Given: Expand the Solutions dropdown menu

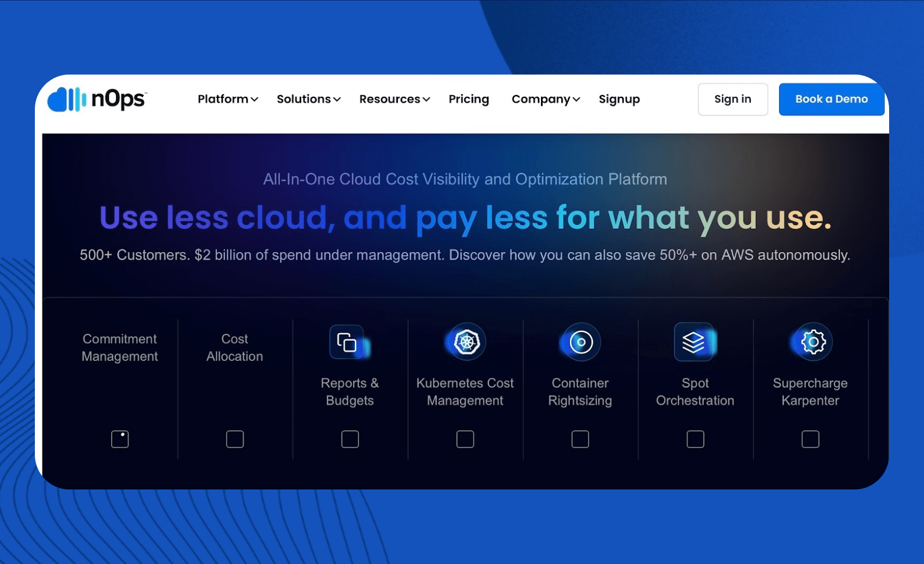Looking at the screenshot, I should tap(308, 99).
